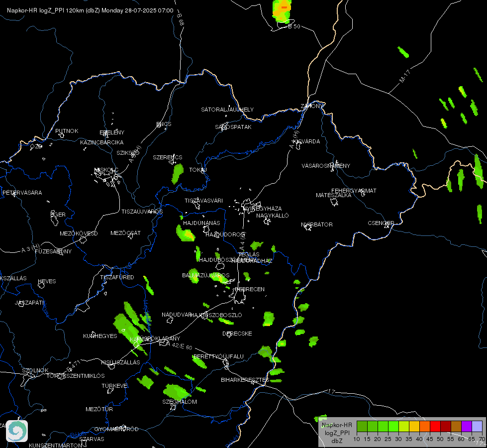The width and height of the screenshot is (487, 448).
Task: Click the NYÍREGYHÁZA city label
Action: click(263, 209)
